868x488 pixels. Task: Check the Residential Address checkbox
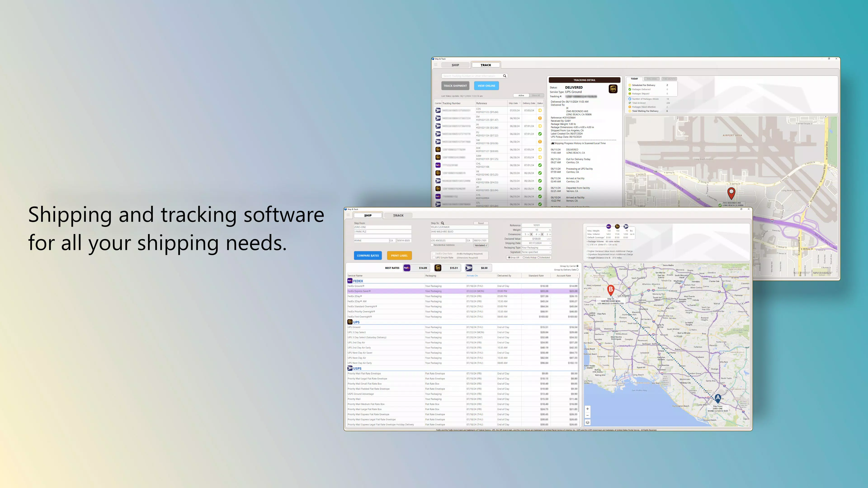pos(432,245)
